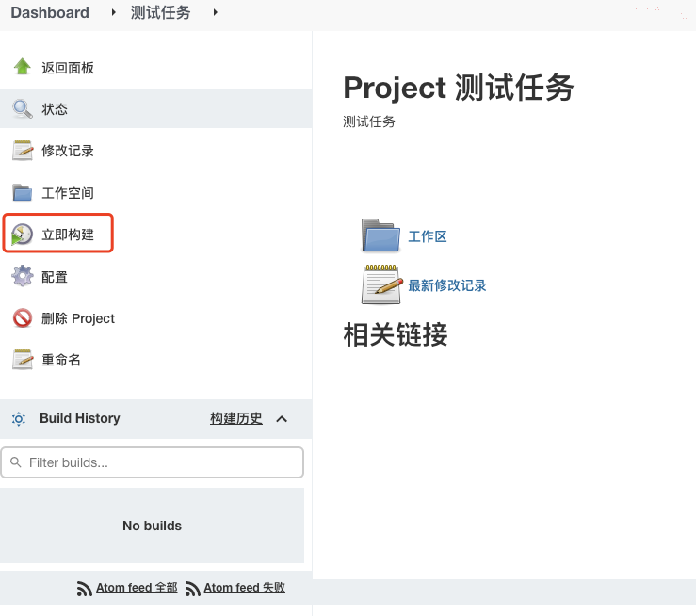The image size is (696, 616).
Task: Click the 测试任务 breadcrumb link
Action: [x=160, y=12]
